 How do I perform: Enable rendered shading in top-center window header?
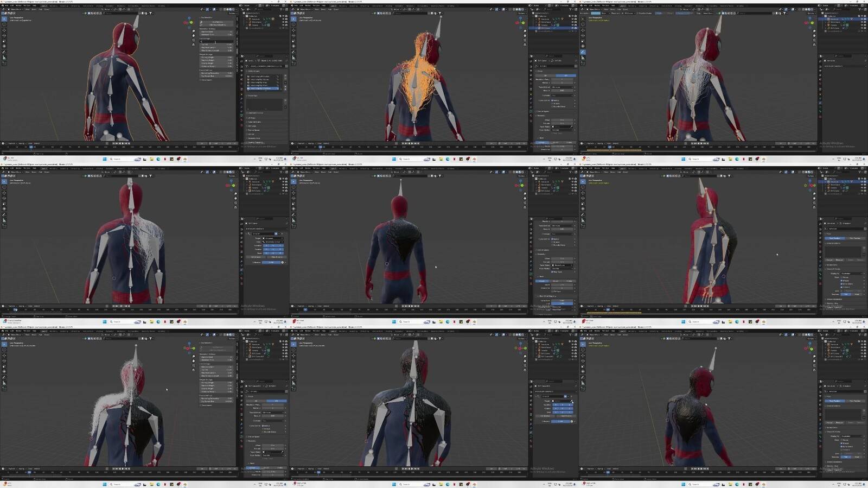click(523, 9)
